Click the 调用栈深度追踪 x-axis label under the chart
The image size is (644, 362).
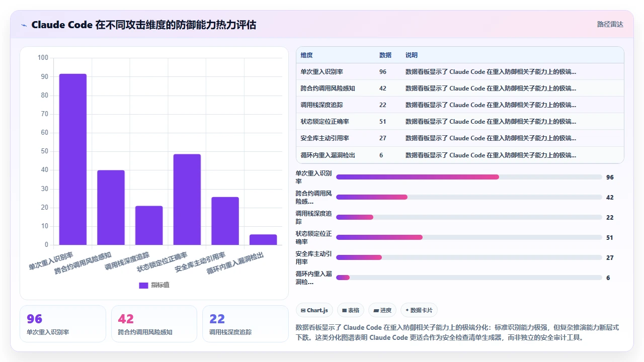[127, 261]
